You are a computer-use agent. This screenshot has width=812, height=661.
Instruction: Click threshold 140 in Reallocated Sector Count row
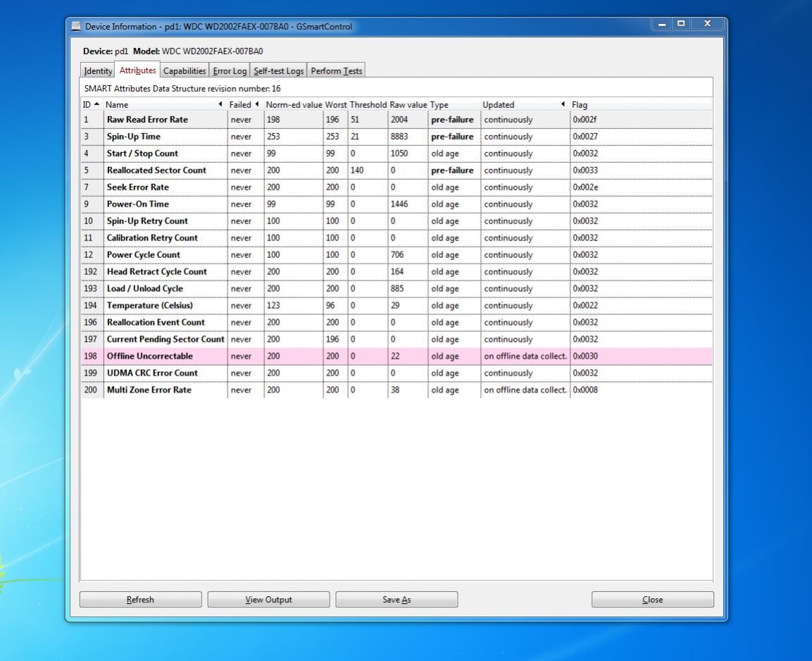(x=357, y=171)
